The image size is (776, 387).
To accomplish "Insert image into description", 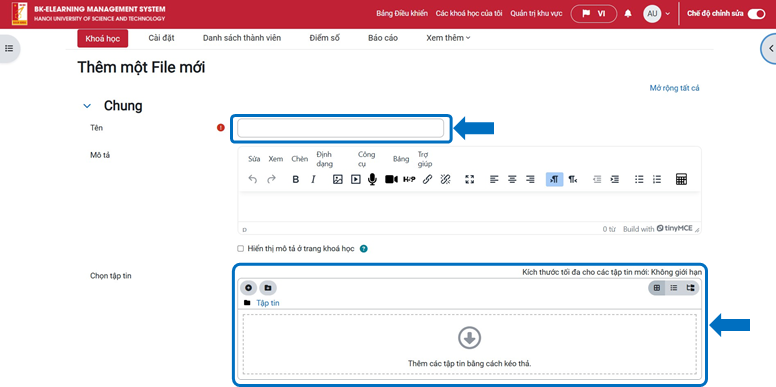I will tap(338, 180).
